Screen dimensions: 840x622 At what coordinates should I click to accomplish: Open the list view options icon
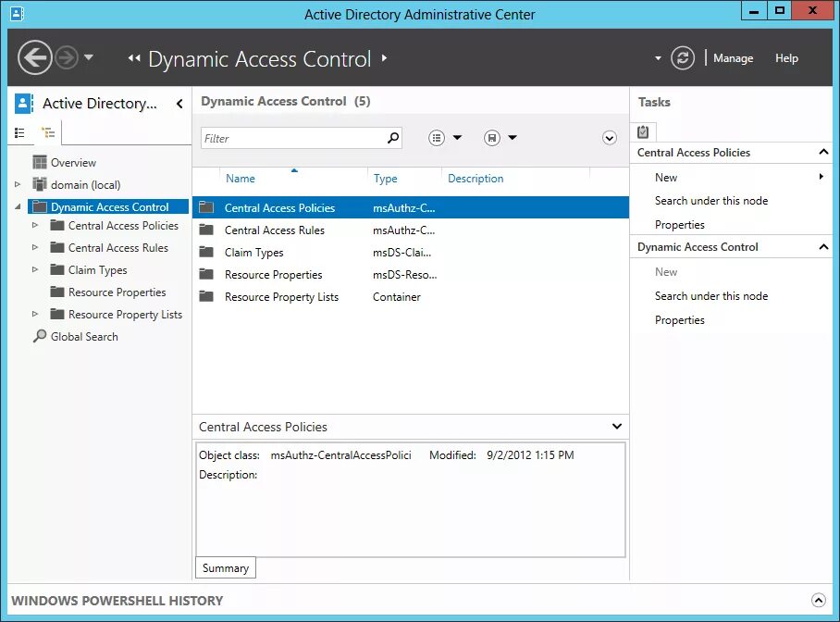pos(437,138)
